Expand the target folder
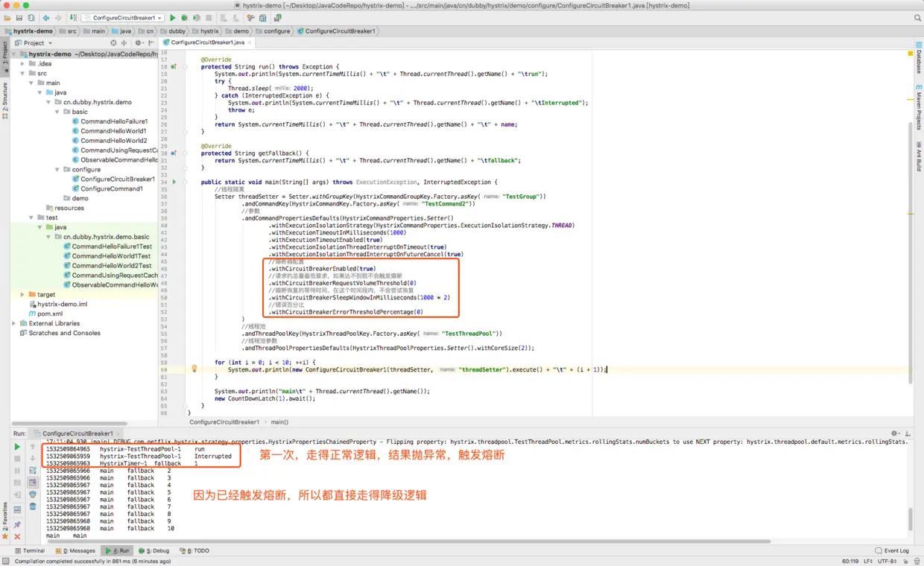 pos(24,295)
